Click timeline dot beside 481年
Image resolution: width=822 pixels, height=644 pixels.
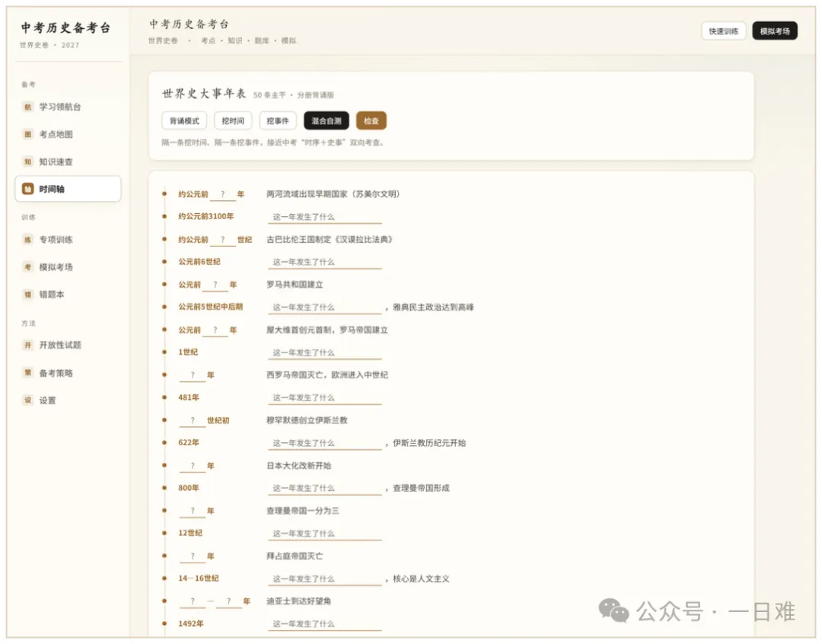[x=164, y=397]
